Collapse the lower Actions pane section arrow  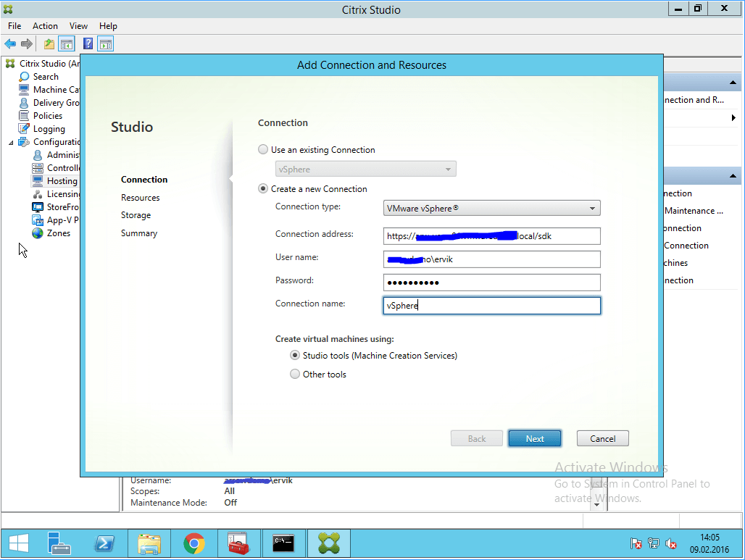[x=733, y=176]
